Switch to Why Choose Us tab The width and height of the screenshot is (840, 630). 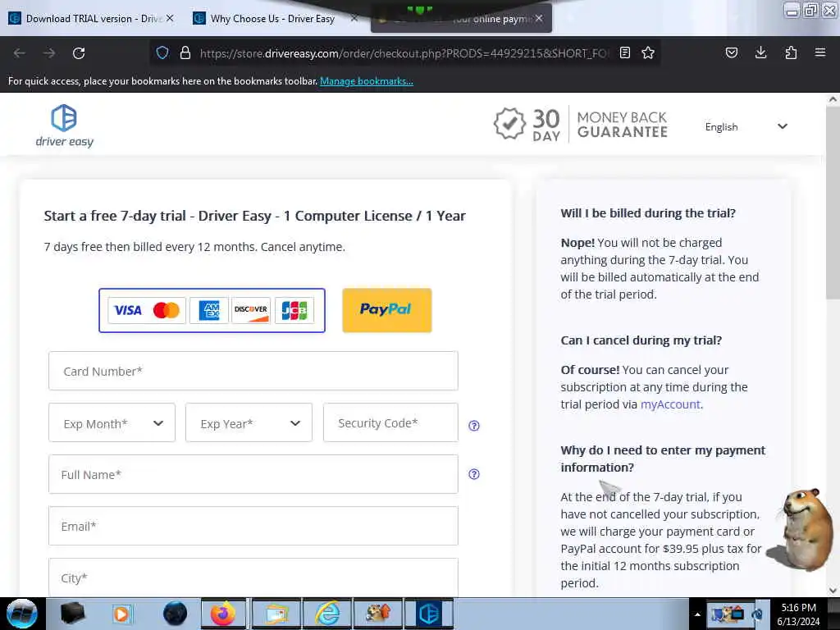click(x=265, y=19)
